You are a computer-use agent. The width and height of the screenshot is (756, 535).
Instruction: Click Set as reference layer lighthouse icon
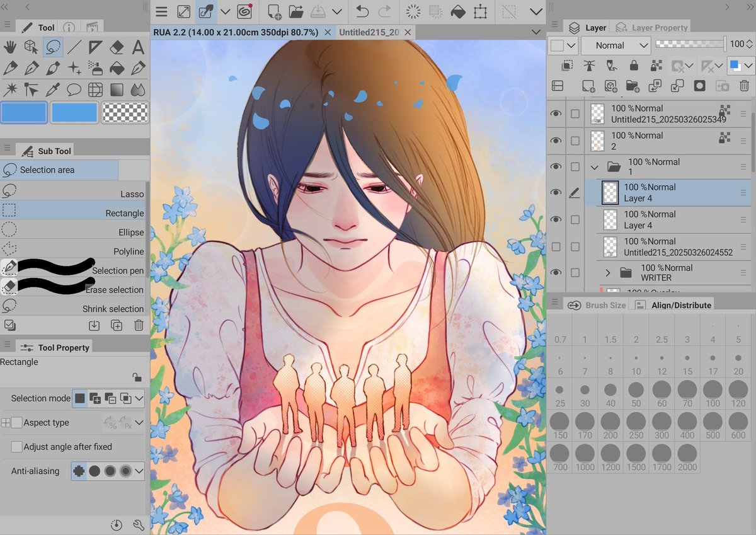589,65
